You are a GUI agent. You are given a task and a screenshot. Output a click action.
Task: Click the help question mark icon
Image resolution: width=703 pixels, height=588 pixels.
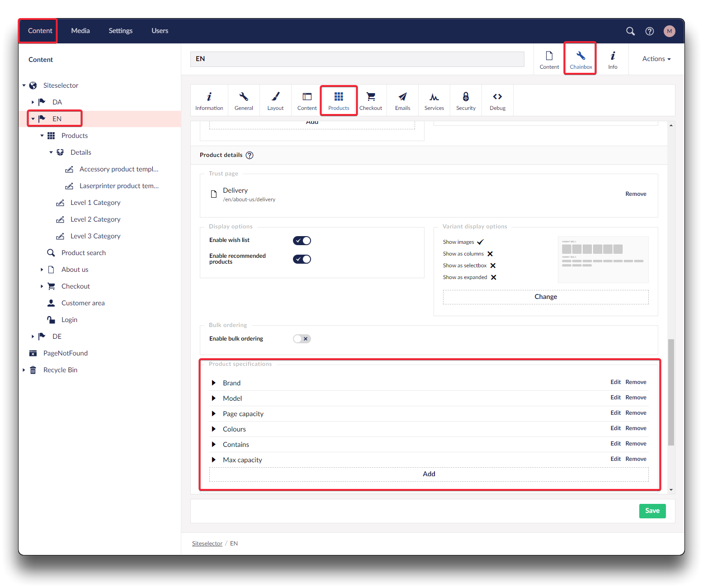[650, 31]
